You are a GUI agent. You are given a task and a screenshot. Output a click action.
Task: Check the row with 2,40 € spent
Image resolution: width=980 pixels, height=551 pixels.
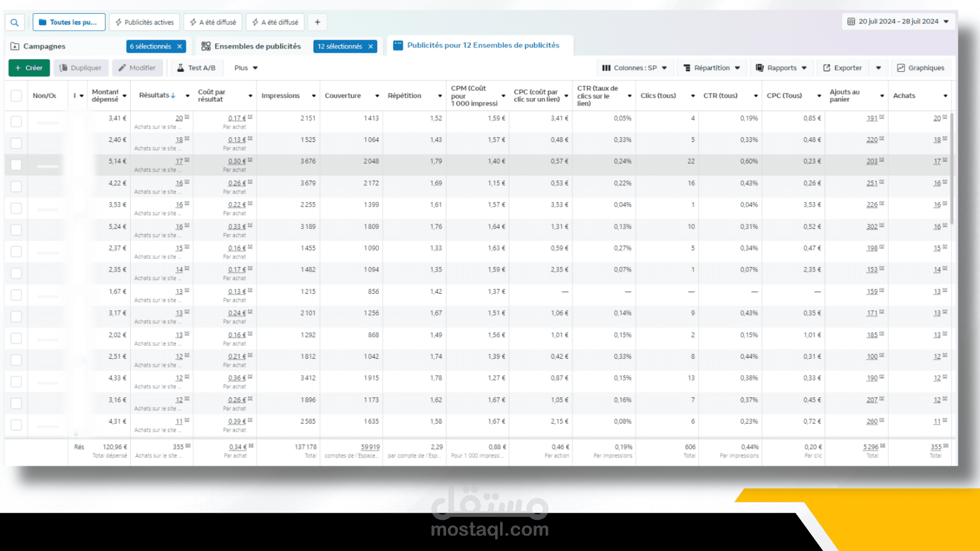point(16,143)
